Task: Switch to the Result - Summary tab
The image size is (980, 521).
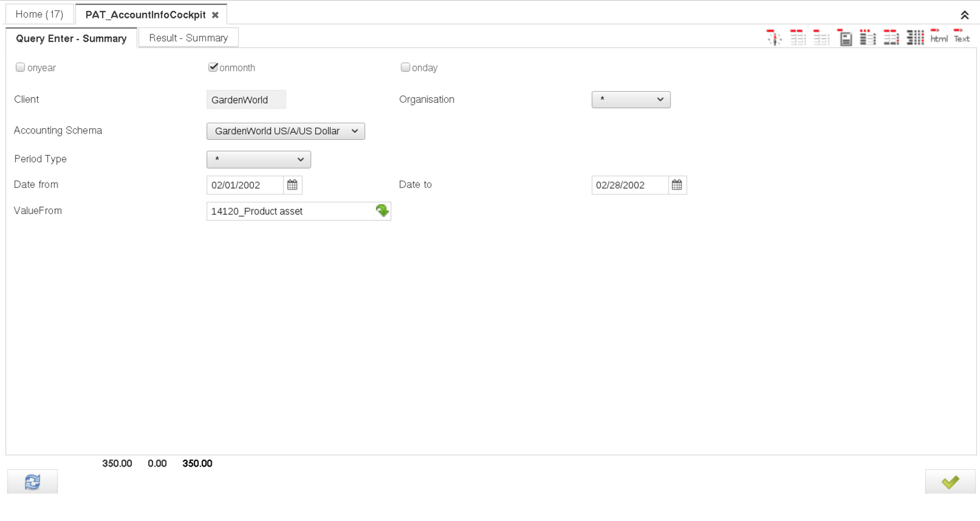Action: point(188,38)
